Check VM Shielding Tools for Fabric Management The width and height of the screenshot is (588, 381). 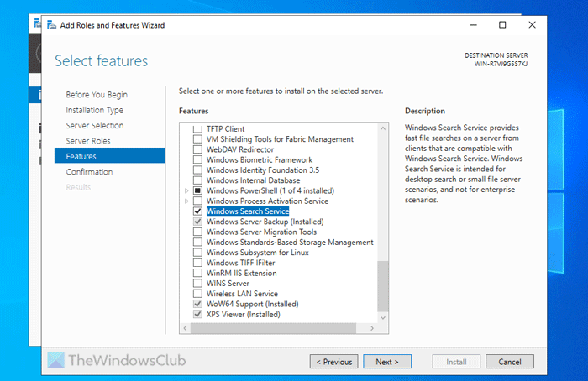(x=197, y=139)
